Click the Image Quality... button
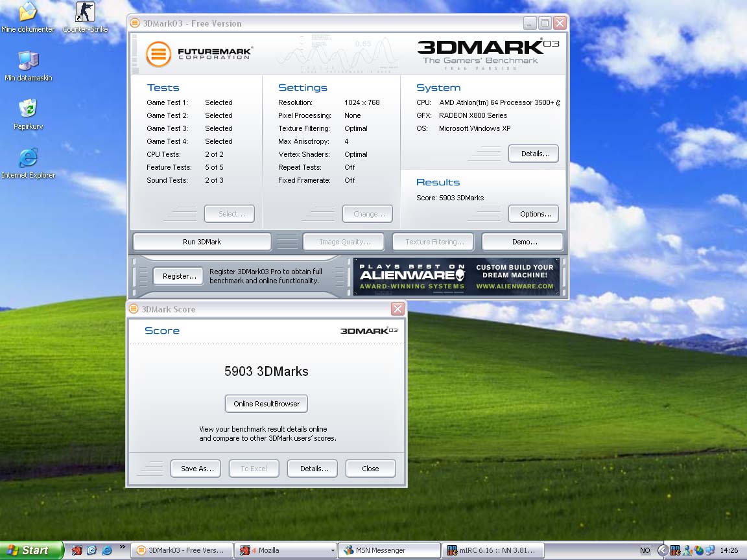747x560 pixels. 344,241
